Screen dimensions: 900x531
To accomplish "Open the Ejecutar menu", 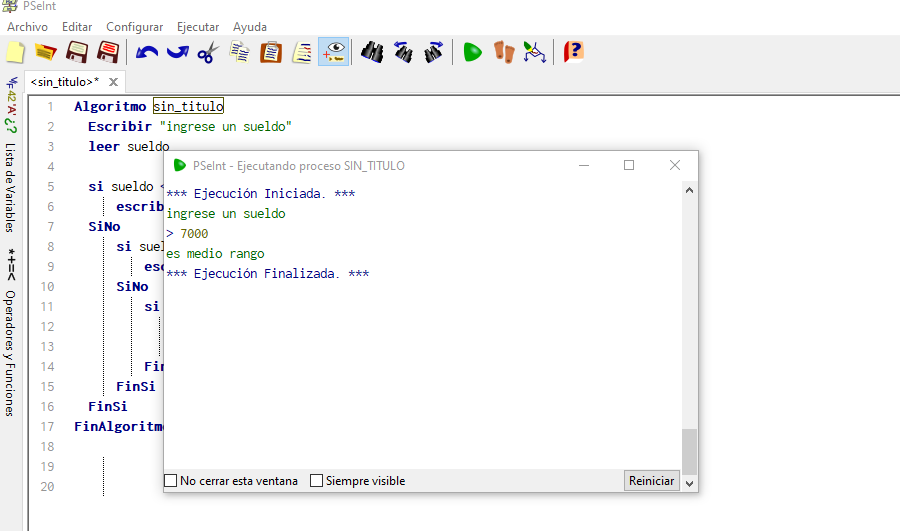I will 198,26.
